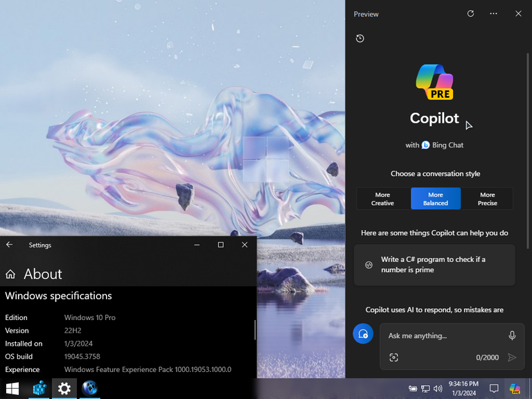Viewport: 532px width, 399px height.
Task: Open the Windows Start menu
Action: point(12,389)
